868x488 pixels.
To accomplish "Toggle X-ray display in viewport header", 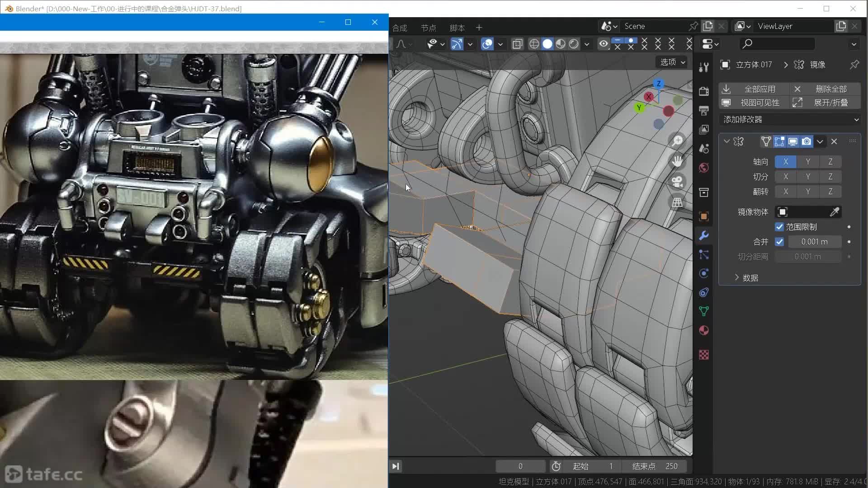I will coord(517,44).
